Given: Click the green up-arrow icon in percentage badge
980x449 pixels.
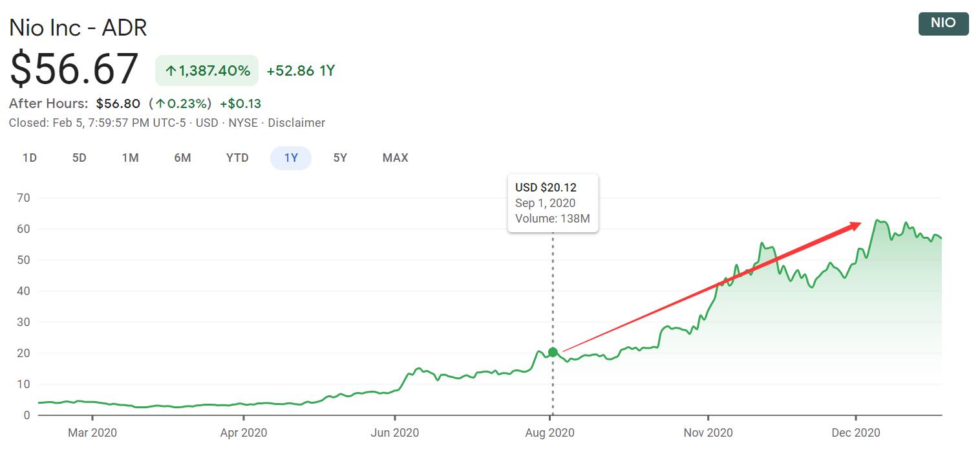Looking at the screenshot, I should pos(171,71).
